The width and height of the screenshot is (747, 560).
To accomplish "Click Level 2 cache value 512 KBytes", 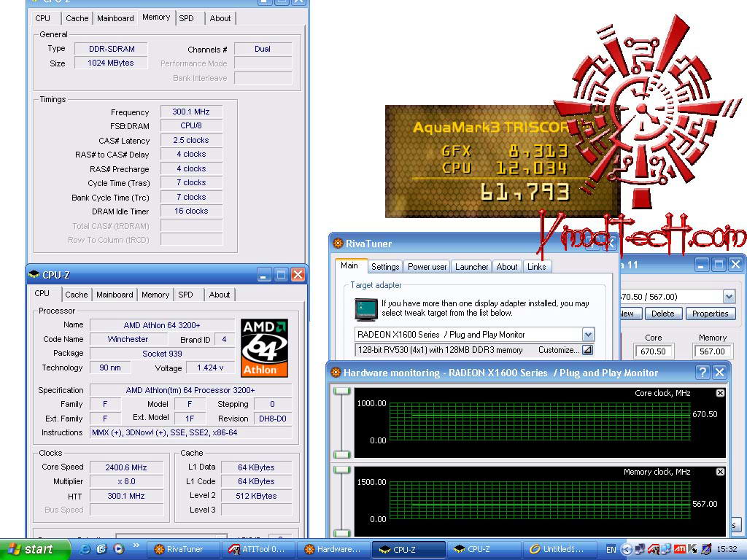I will [x=256, y=496].
